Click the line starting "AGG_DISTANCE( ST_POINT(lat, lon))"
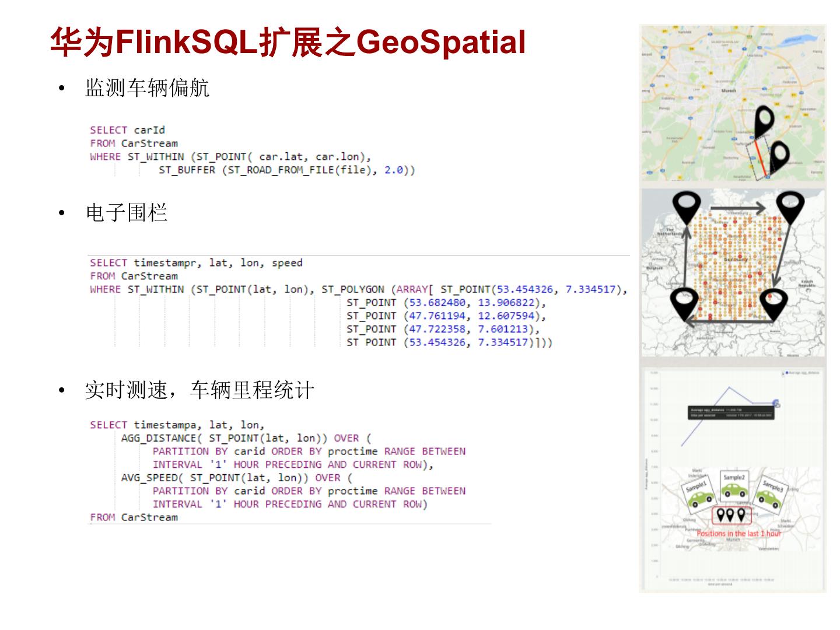The height and width of the screenshot is (630, 840). point(246,438)
